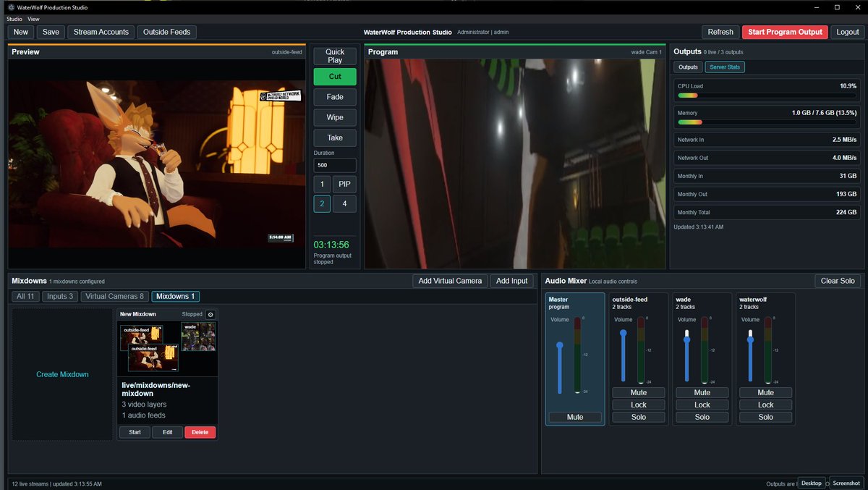
Task: Click Clear Solo in Audio Mixer
Action: 838,281
